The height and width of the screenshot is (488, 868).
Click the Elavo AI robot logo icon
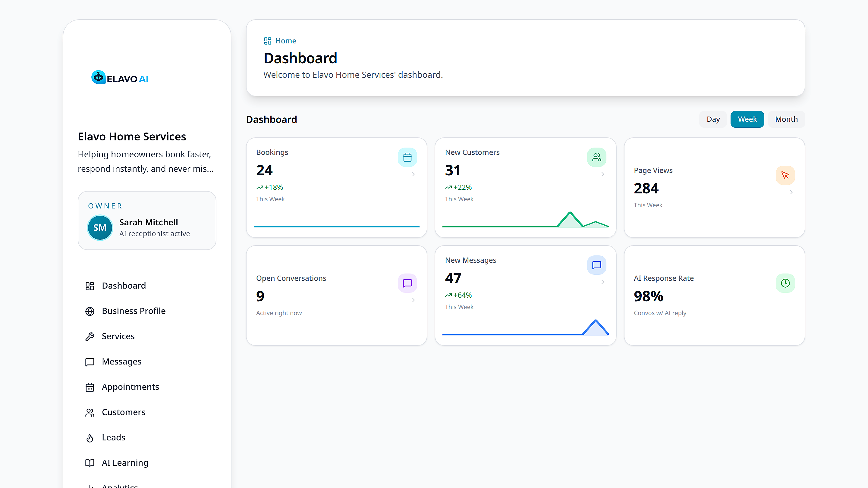(98, 77)
